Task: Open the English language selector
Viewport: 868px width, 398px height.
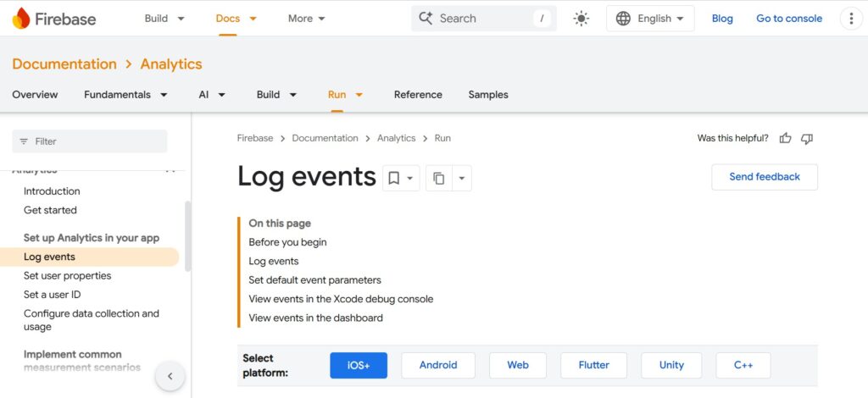Action: [x=650, y=19]
